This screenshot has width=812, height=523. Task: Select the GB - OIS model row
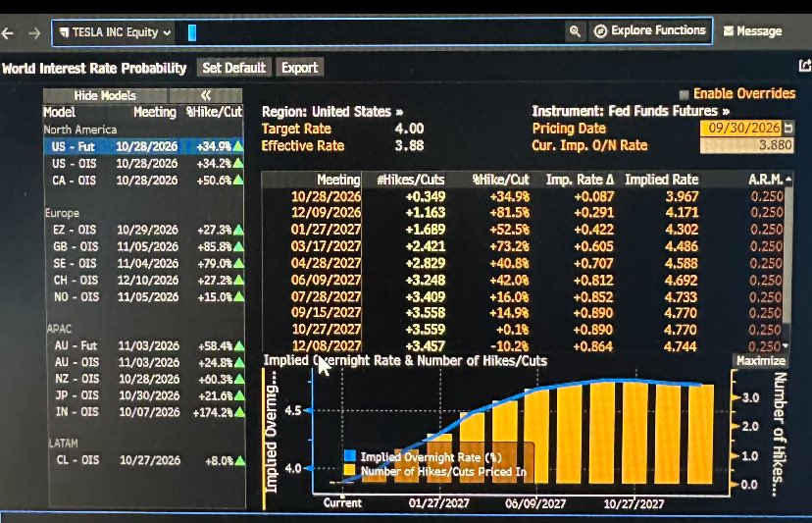pos(143,246)
